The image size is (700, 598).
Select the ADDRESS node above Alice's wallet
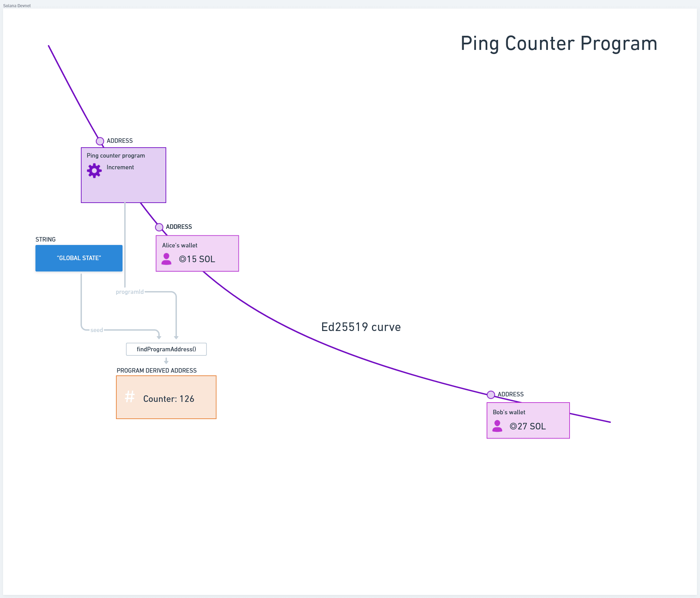tap(159, 227)
